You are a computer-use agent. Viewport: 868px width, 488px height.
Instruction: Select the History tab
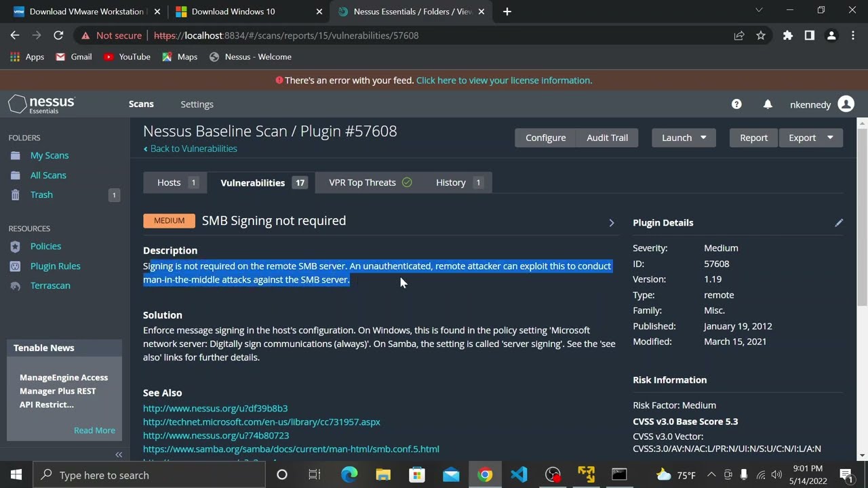(459, 182)
